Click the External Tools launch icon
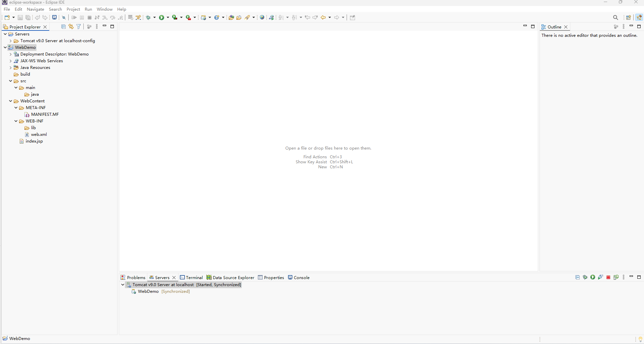 point(188,17)
